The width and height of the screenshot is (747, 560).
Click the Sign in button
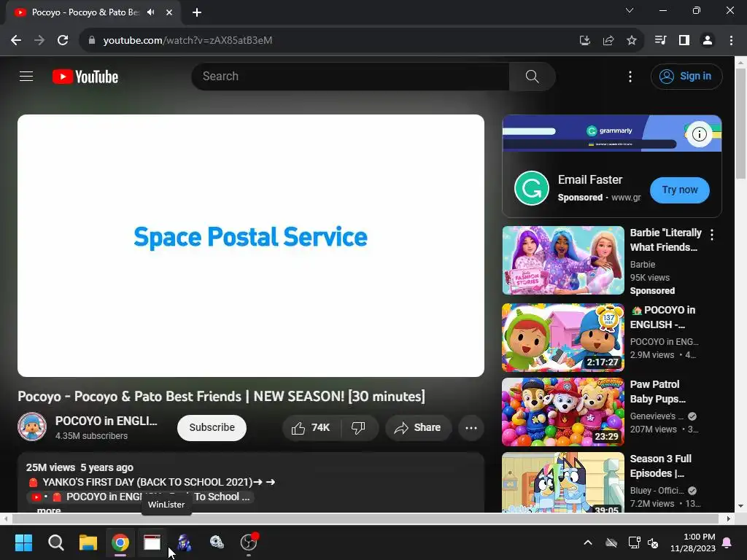[686, 76]
